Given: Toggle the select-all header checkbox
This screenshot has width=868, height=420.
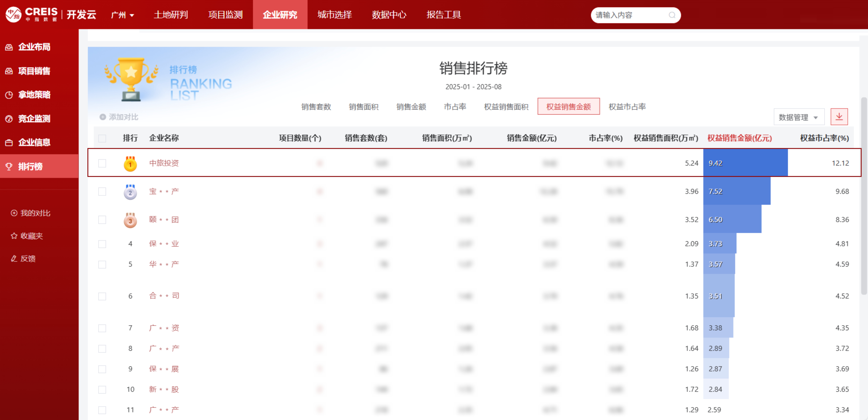Looking at the screenshot, I should pyautogui.click(x=102, y=138).
